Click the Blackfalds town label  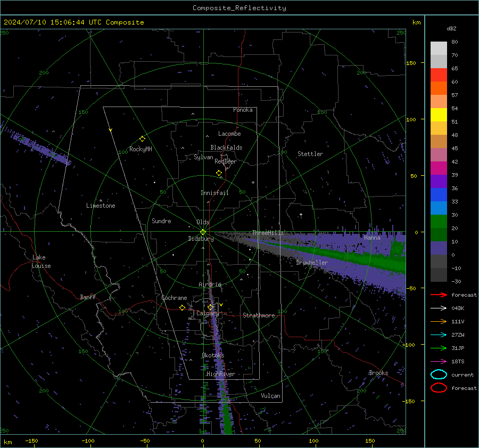click(226, 148)
